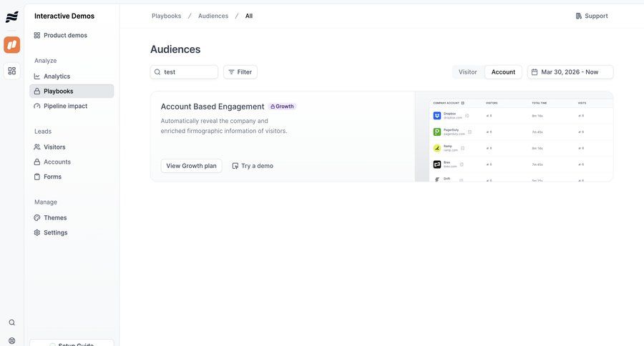Image resolution: width=644 pixels, height=346 pixels.
Task: Switch to the Visitor view
Action: 468,71
